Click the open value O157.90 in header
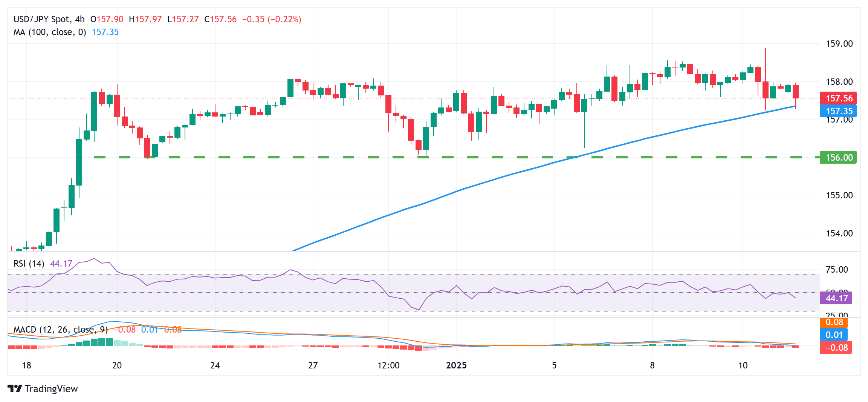The width and height of the screenshot is (868, 402). coord(107,19)
